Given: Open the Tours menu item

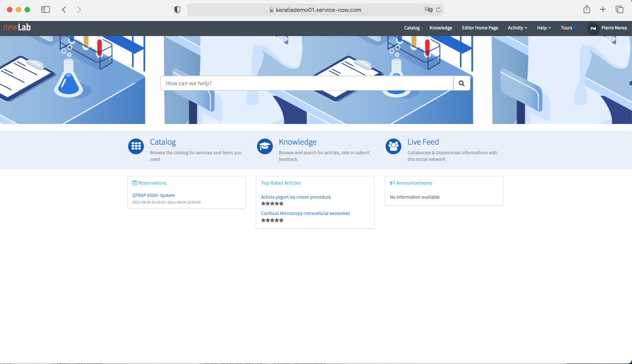Looking at the screenshot, I should tap(567, 28).
